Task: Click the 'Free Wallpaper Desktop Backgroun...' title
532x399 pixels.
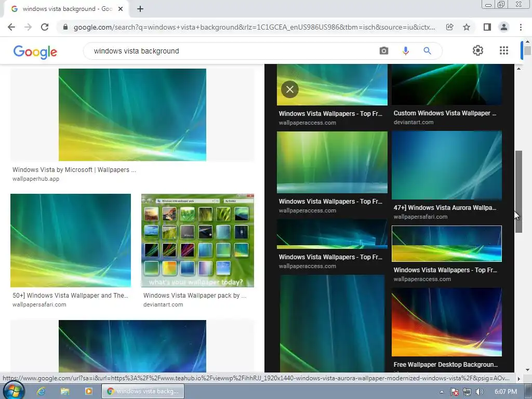Action: coord(445,364)
